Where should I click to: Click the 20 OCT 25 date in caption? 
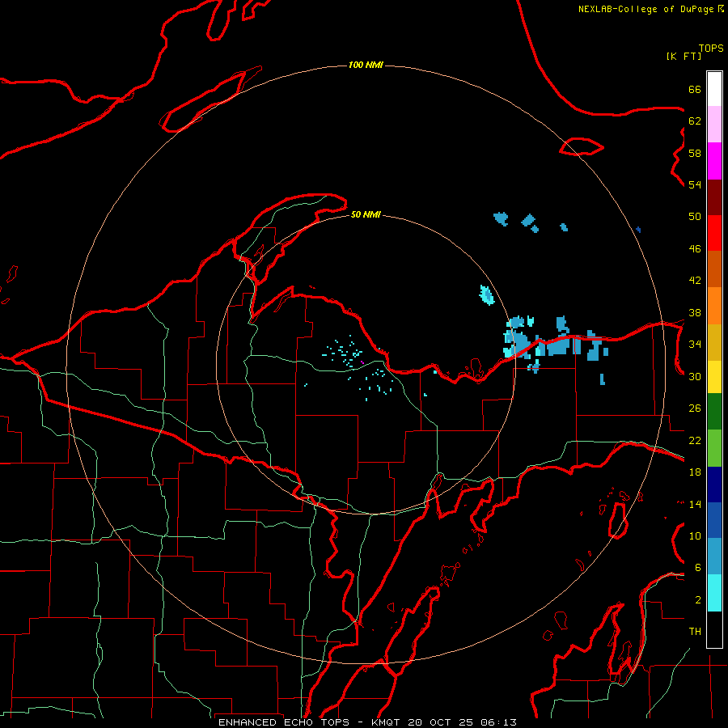coord(441,722)
